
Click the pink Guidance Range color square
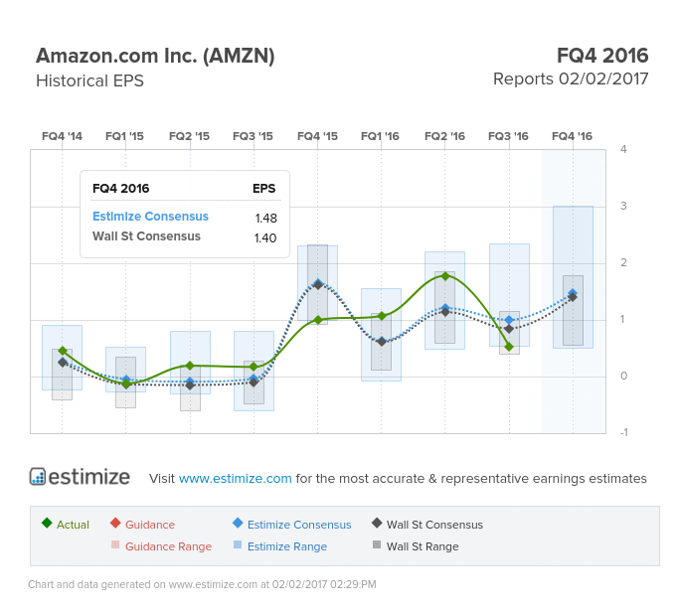[x=115, y=544]
